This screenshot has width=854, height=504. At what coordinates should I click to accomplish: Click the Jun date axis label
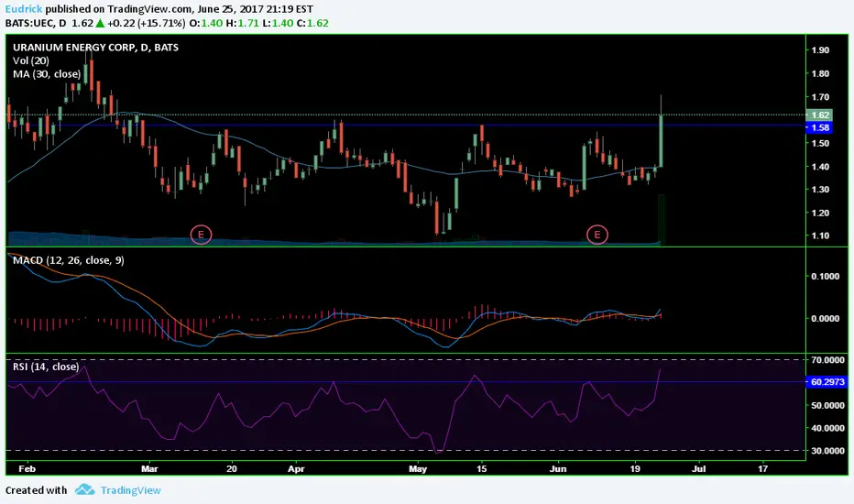click(x=558, y=468)
